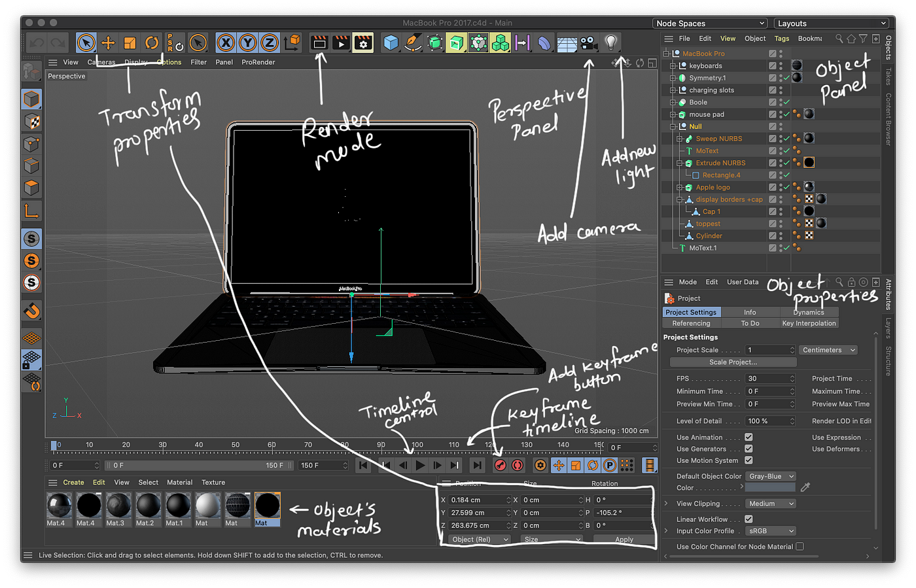Click the Undo arrow icon

pyautogui.click(x=37, y=43)
